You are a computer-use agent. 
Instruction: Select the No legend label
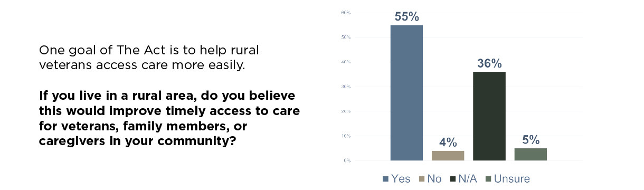point(434,179)
